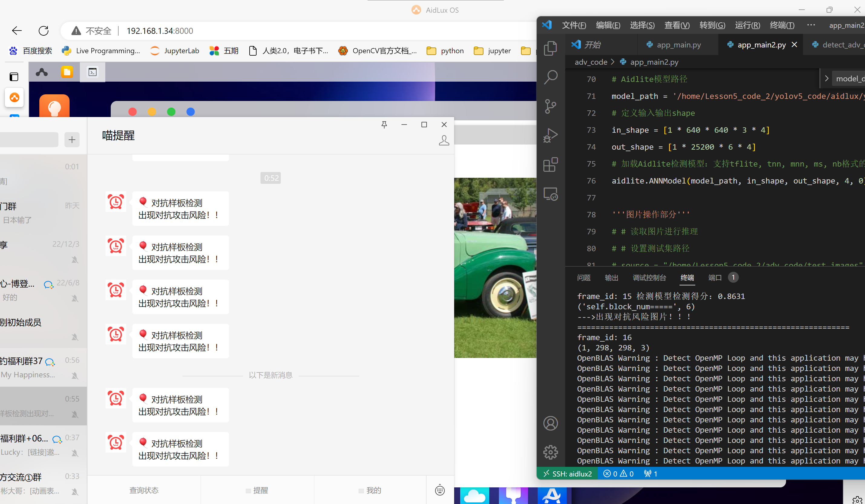Open the 编辑(E) menu
The image size is (865, 504).
[x=608, y=25]
